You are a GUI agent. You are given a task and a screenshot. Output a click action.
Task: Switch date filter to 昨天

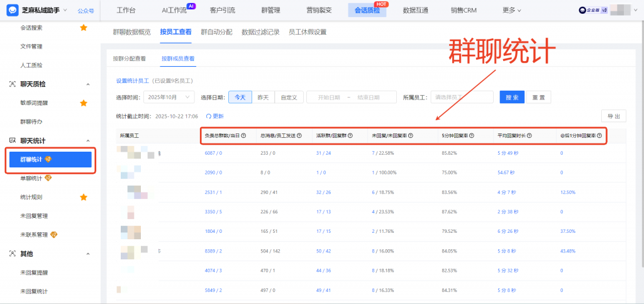coord(262,98)
